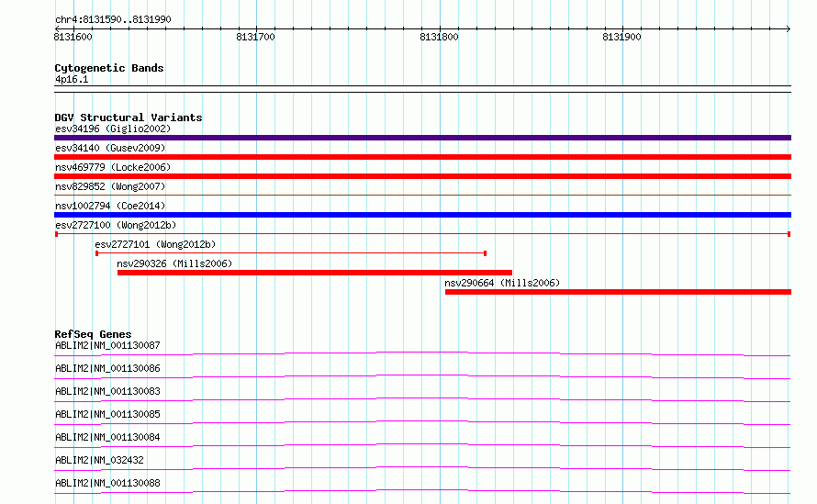This screenshot has height=504, width=817.
Task: Open the ABLIM2|NM_001130085 transcript label
Action: point(107,414)
